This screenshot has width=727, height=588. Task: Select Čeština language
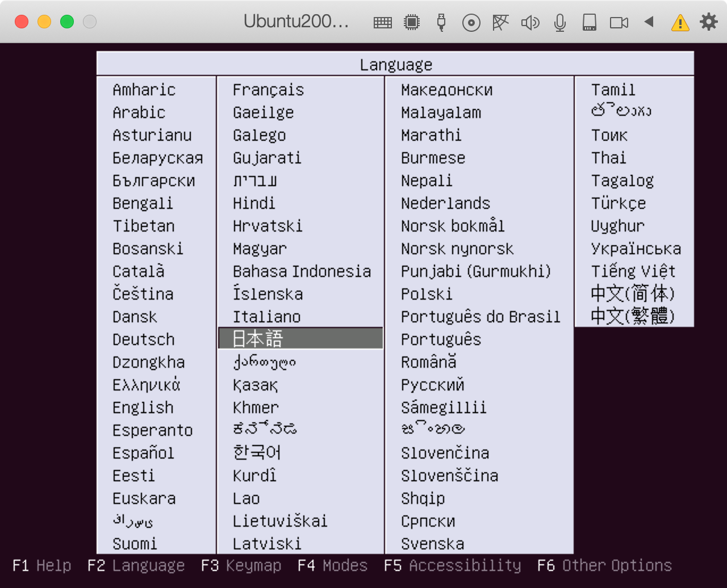[143, 294]
